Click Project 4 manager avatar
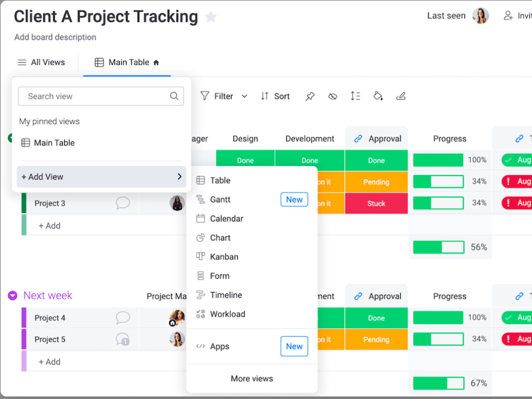Viewport: 532px width, 399px height. click(x=177, y=318)
